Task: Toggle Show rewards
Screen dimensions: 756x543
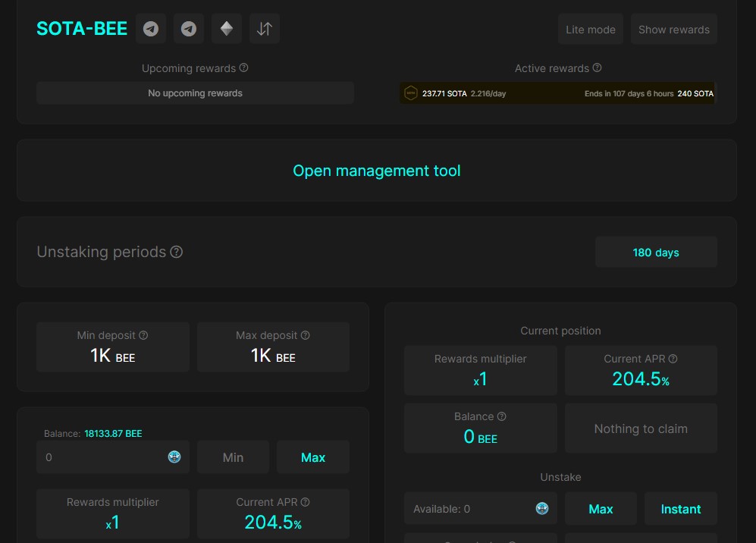Action: [674, 30]
